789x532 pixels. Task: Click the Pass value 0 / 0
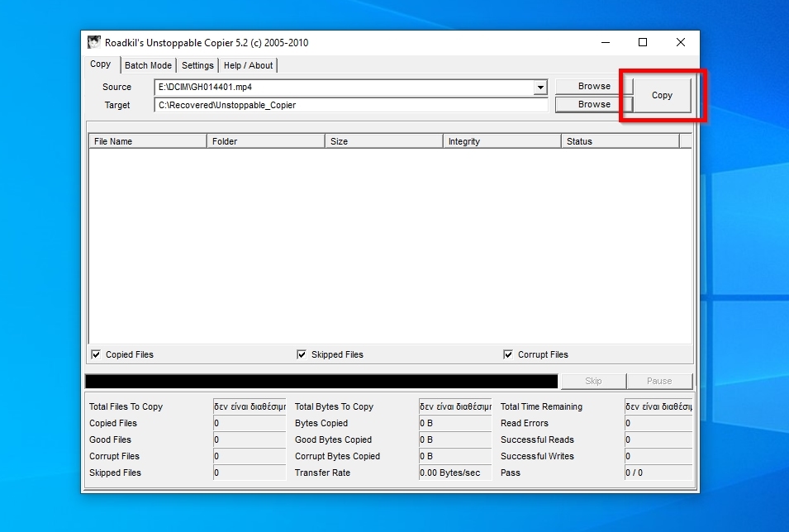(x=658, y=473)
